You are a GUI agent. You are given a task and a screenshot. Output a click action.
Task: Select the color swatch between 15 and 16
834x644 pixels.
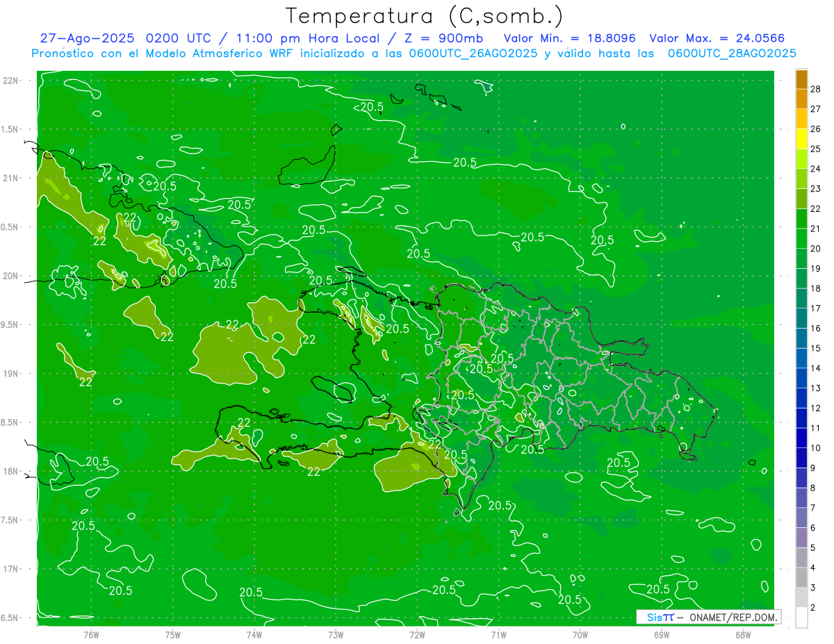pyautogui.click(x=801, y=338)
